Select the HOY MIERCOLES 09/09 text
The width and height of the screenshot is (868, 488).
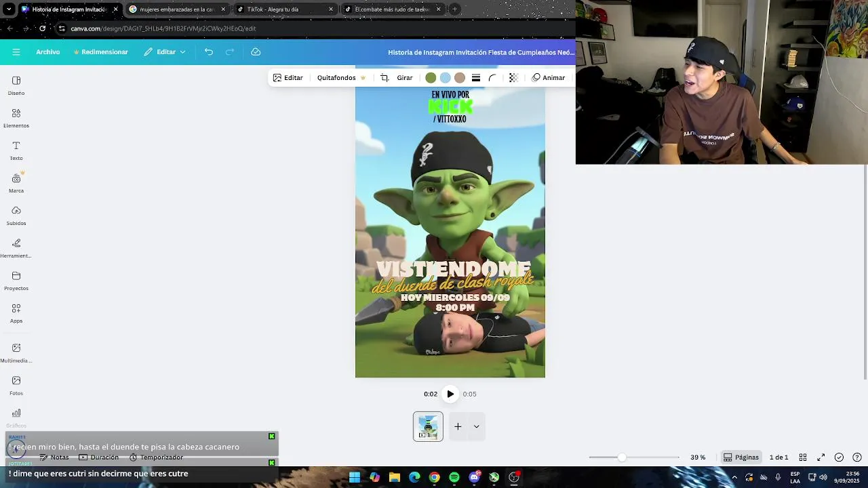point(455,298)
